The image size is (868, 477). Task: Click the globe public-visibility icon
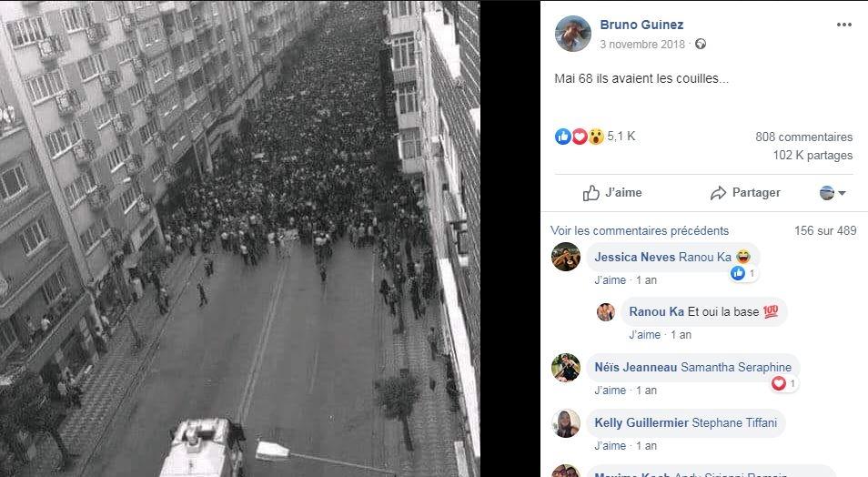click(x=701, y=44)
